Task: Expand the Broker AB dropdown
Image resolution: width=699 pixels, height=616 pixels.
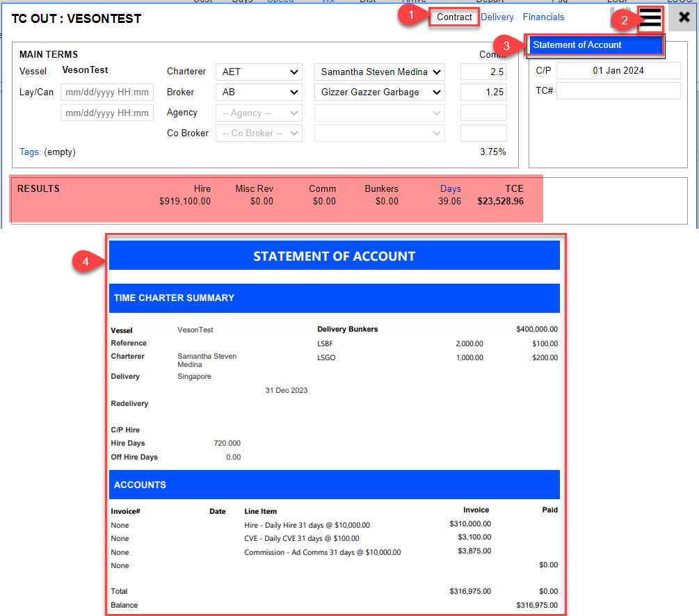Action: tap(259, 92)
